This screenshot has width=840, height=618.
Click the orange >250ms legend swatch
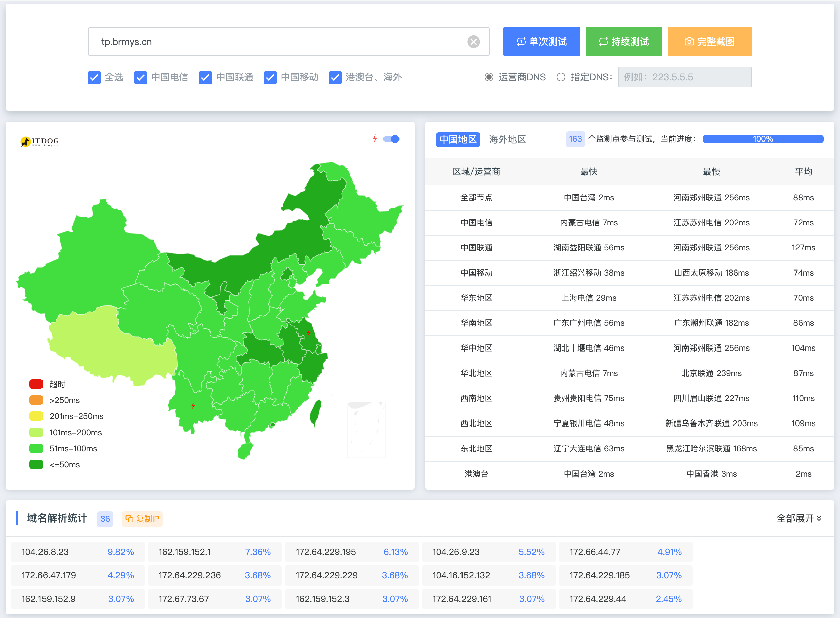[x=36, y=400]
